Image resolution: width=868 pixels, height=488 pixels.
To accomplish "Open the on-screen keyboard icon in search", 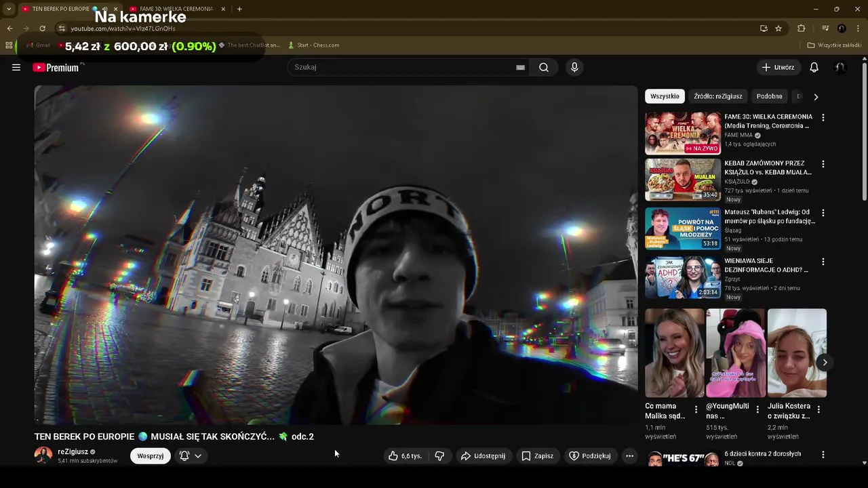I will point(520,67).
